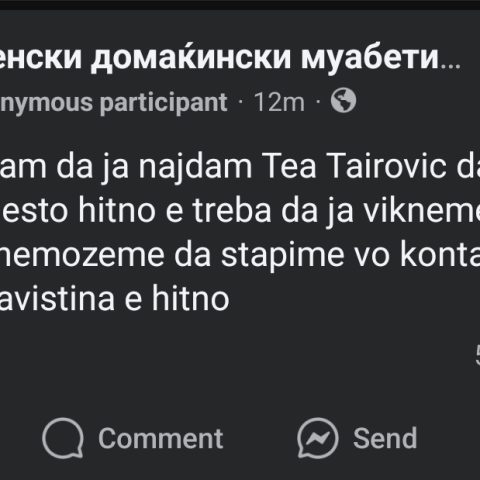Open the partially visible reaction count
This screenshot has width=480, height=480.
478,356
